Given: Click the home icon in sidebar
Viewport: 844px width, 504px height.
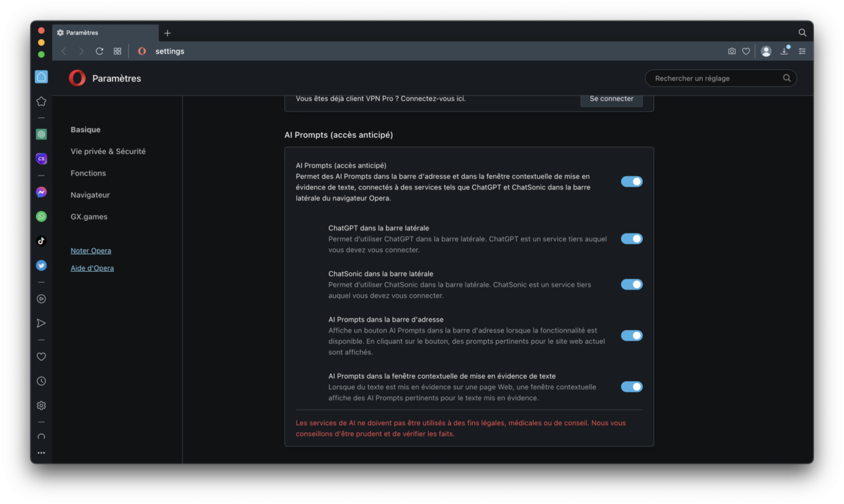Looking at the screenshot, I should (x=41, y=77).
